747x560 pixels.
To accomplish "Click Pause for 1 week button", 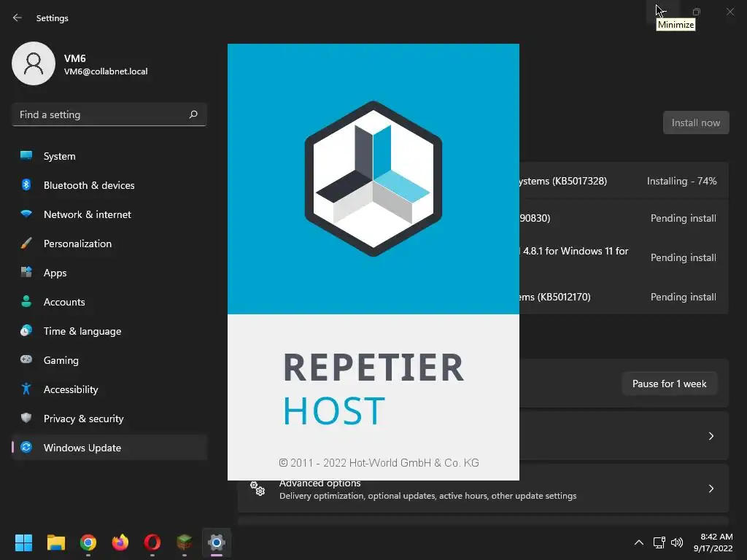I will 670,384.
